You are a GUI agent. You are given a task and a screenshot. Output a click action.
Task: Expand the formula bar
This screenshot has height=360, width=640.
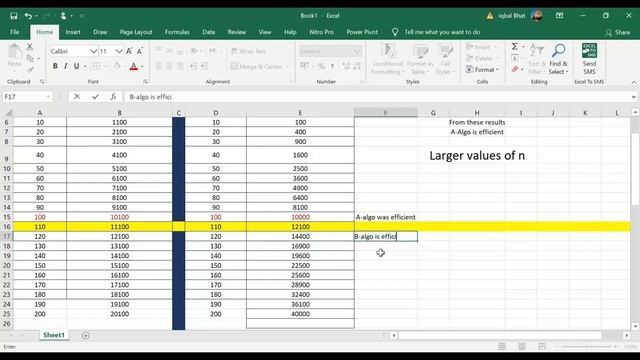tap(633, 97)
